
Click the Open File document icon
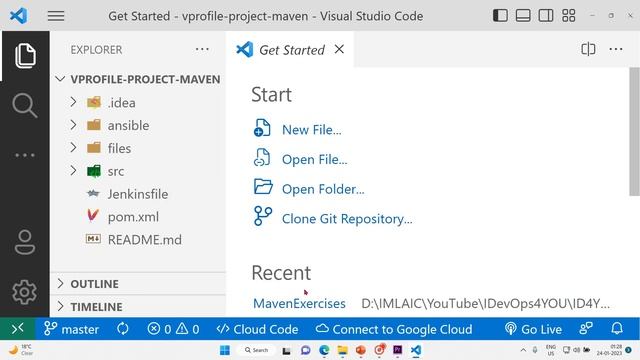tap(262, 158)
